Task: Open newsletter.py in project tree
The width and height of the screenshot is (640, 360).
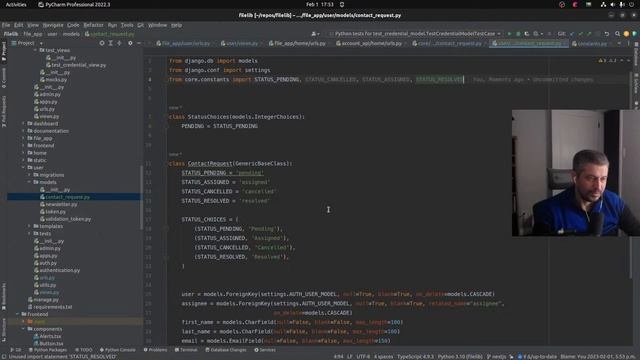Action: coord(61,204)
